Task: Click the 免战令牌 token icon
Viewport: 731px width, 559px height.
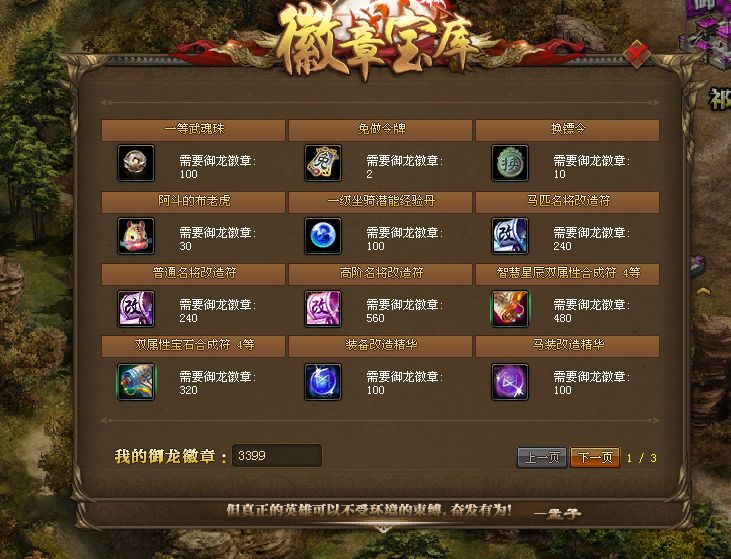Action: [x=323, y=163]
